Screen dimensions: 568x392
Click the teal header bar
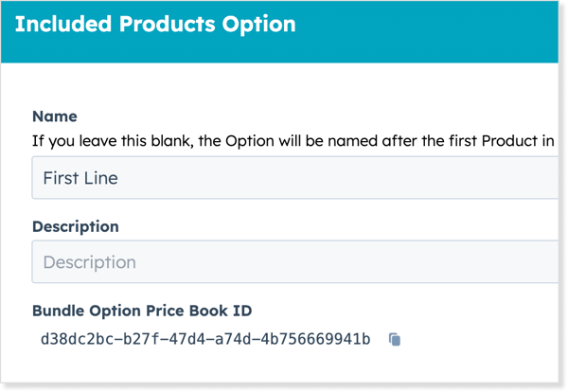point(426,28)
